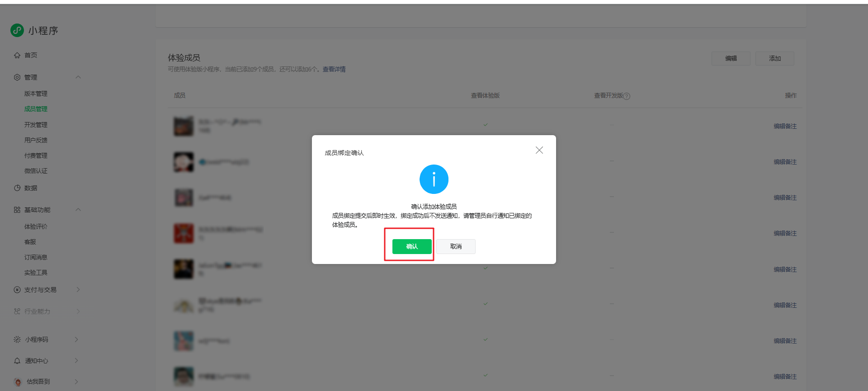Open 数据 using its pie-chart icon
This screenshot has height=391, width=868.
point(17,188)
